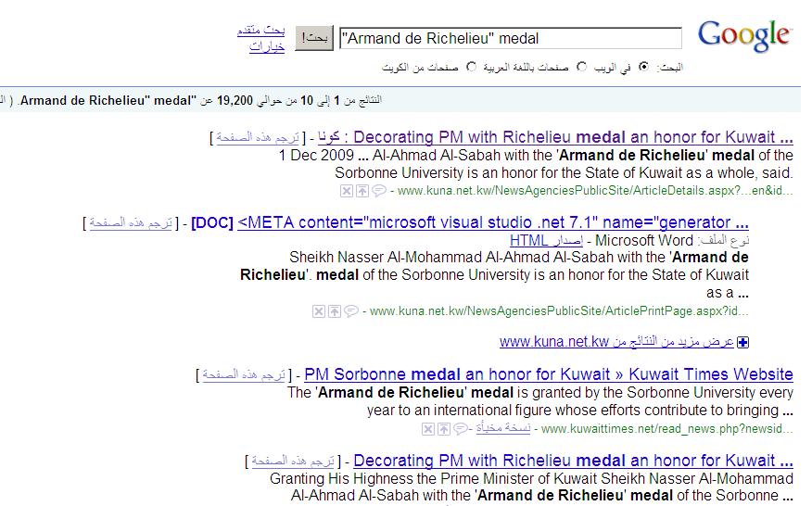
Task: Open the 'كونا : Decorating PM with Richelieu medal' result
Action: 555,137
